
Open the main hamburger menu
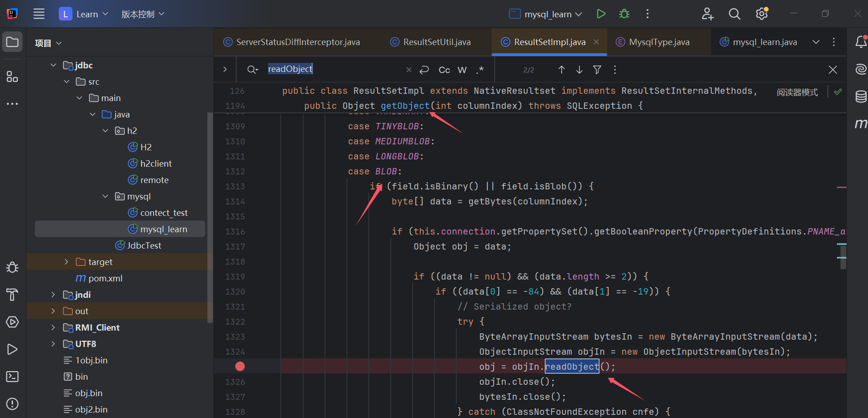39,14
